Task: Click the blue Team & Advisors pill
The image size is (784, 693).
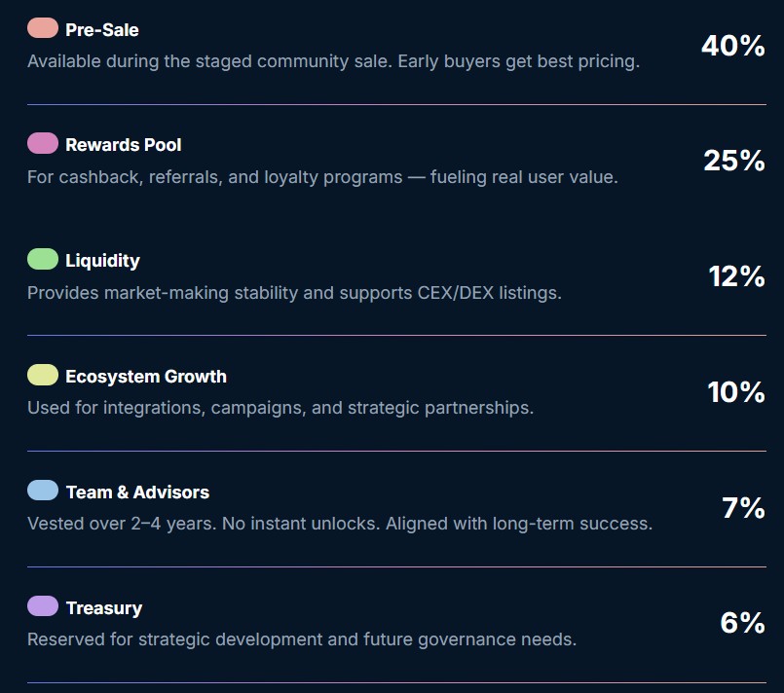Action: (x=43, y=491)
